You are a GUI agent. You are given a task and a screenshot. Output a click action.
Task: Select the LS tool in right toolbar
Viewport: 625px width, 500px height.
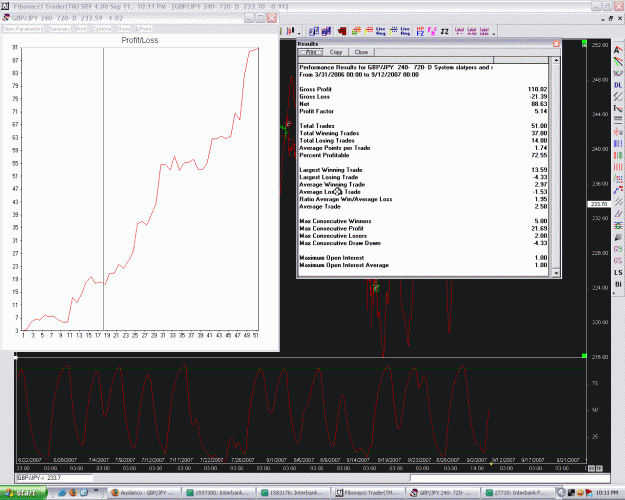[x=617, y=273]
